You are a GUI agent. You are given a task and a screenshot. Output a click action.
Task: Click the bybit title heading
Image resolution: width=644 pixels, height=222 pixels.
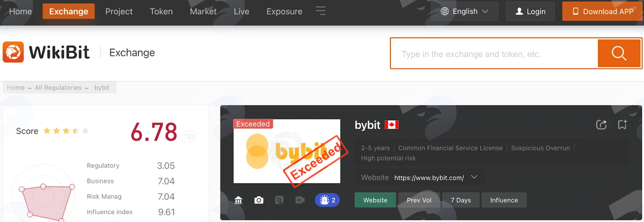pos(367,125)
